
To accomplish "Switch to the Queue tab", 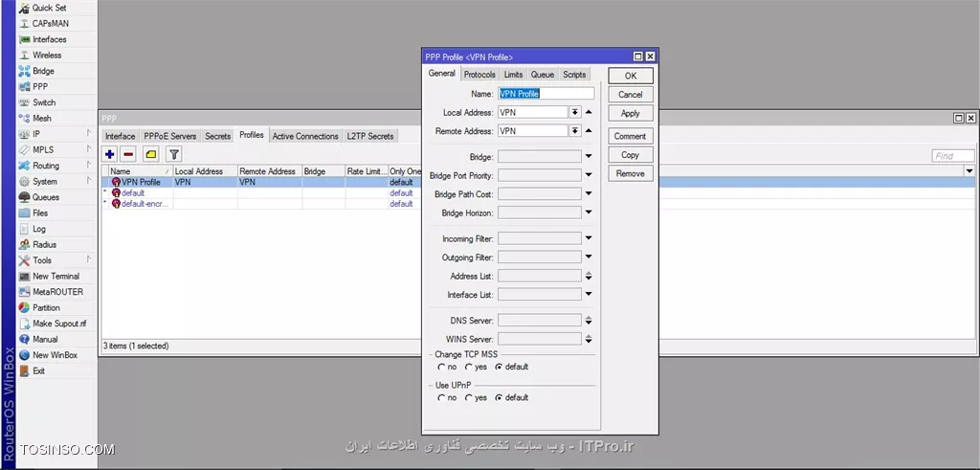I will [543, 75].
